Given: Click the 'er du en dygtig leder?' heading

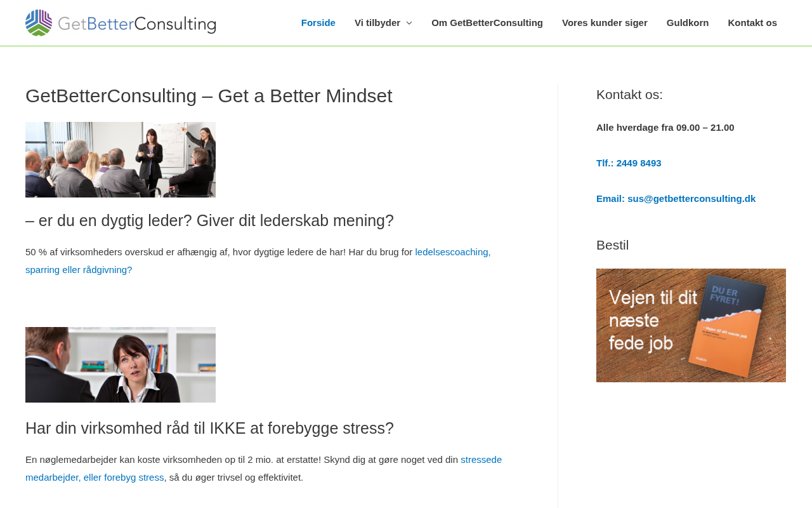Looking at the screenshot, I should pyautogui.click(x=209, y=220).
